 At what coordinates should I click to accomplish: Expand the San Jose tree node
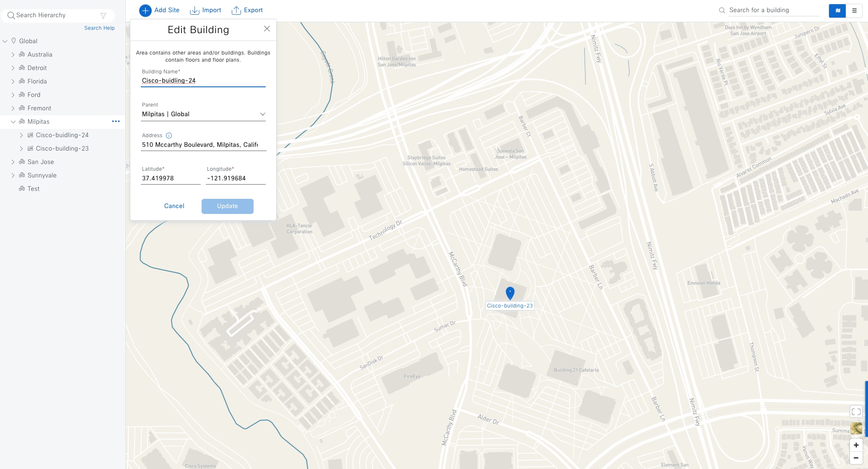point(12,162)
